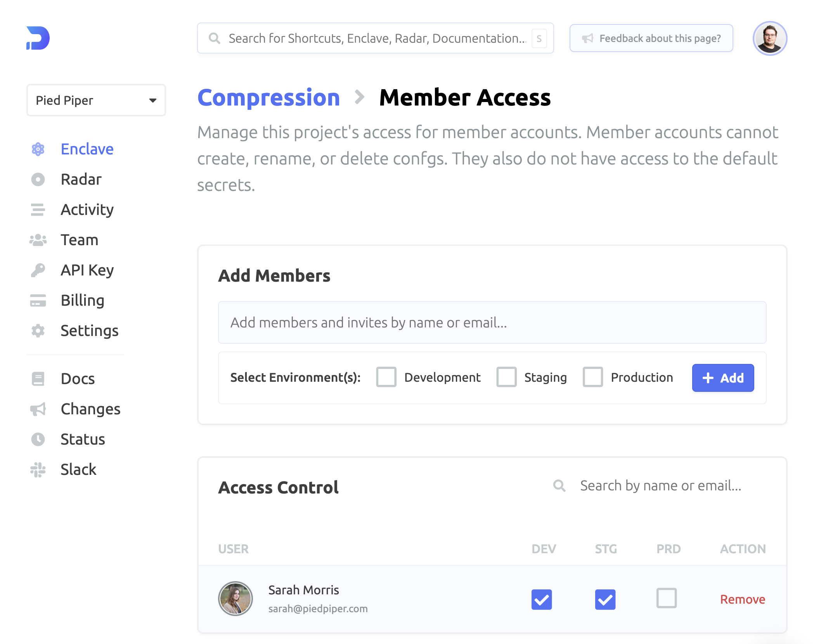Screen dimensions: 814x644
Task: Expand the Pied Piper workspace dropdown
Action: [x=96, y=100]
